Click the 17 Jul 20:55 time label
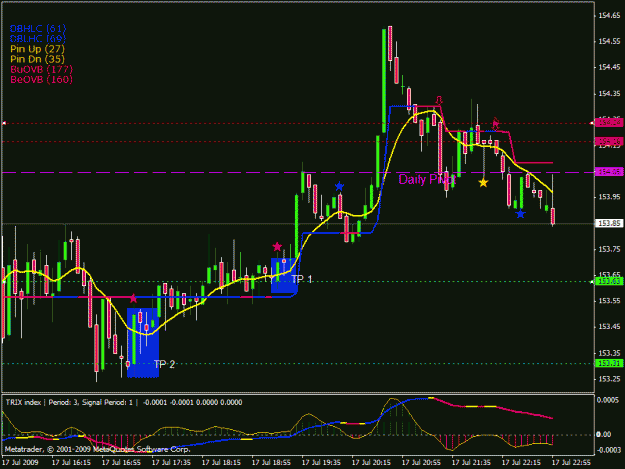This screenshot has height=469, width=625. (421, 463)
